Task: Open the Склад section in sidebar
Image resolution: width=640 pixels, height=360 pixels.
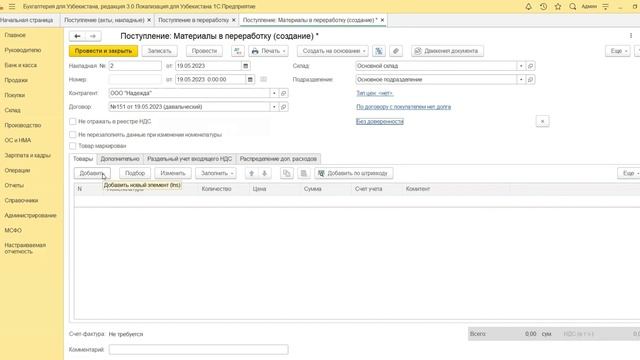Action: click(13, 110)
